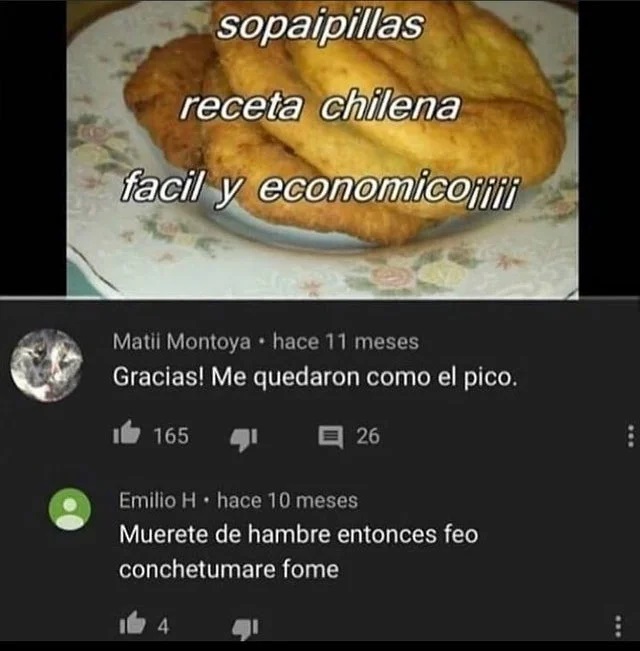Viewport: 640px width, 651px height.
Task: Open the Emilio H username link
Action: click(x=157, y=500)
